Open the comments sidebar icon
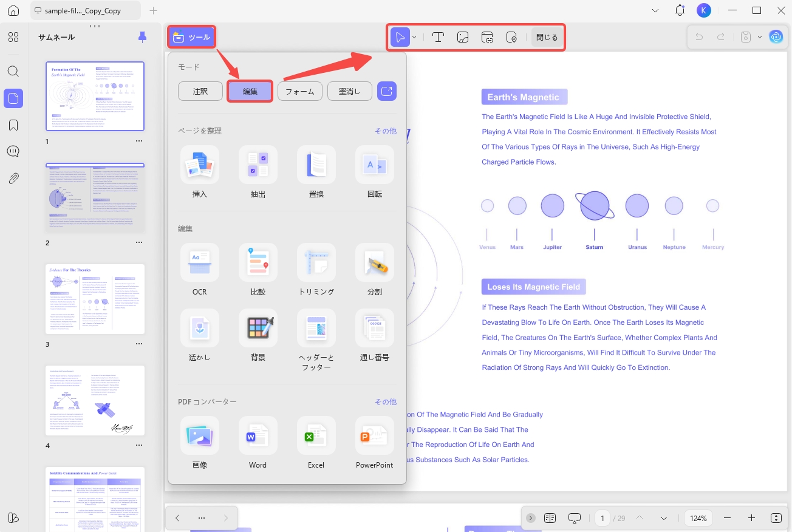 [x=13, y=151]
